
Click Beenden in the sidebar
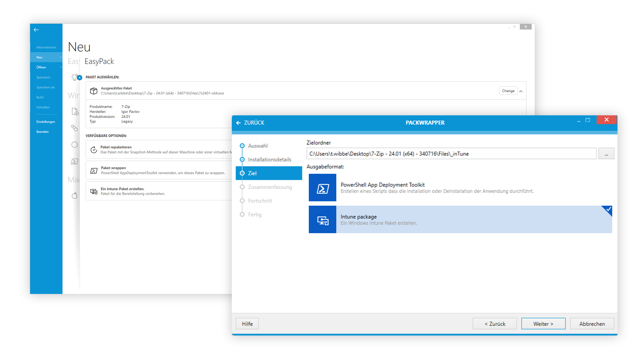point(46,132)
